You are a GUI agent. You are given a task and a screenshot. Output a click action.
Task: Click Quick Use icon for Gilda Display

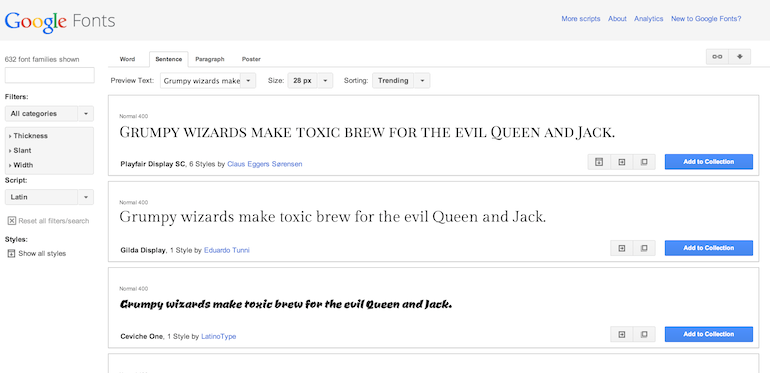[622, 248]
